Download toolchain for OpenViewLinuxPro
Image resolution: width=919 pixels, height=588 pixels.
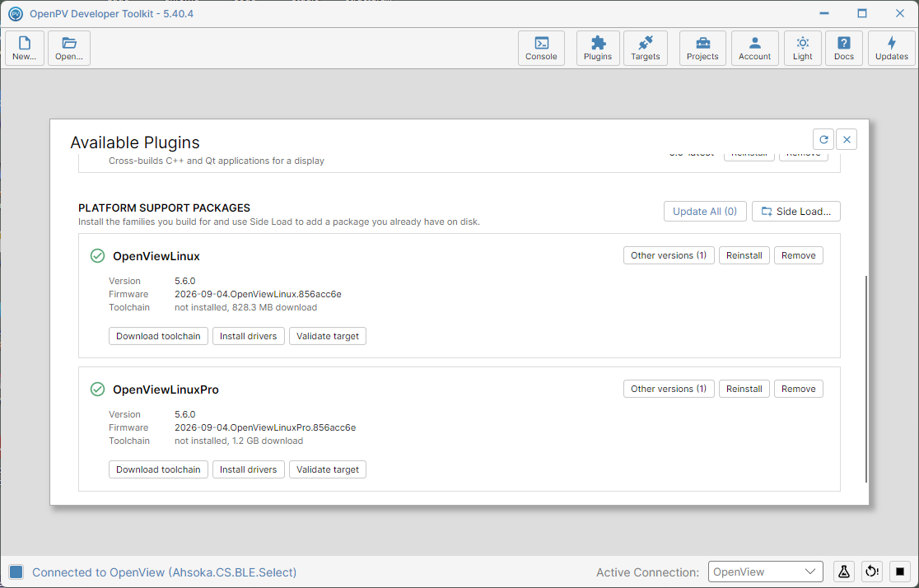pos(158,469)
